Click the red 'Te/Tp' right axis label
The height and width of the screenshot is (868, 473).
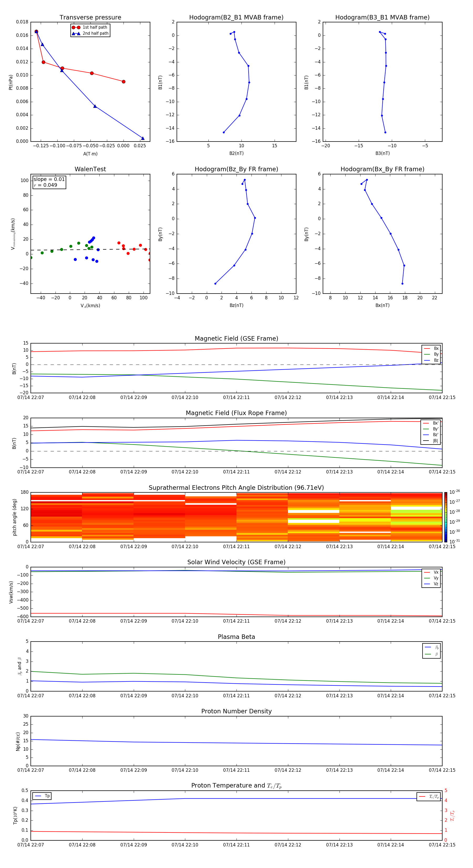452,815
